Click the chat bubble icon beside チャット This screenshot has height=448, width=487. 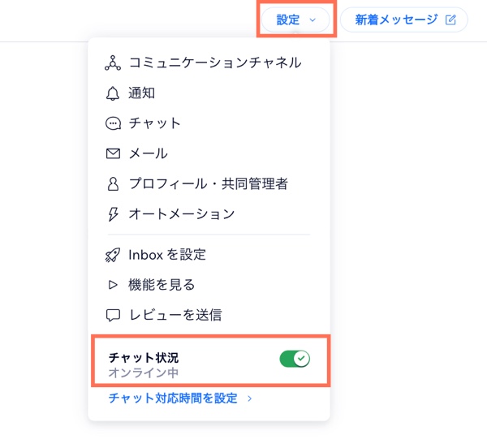coord(113,123)
